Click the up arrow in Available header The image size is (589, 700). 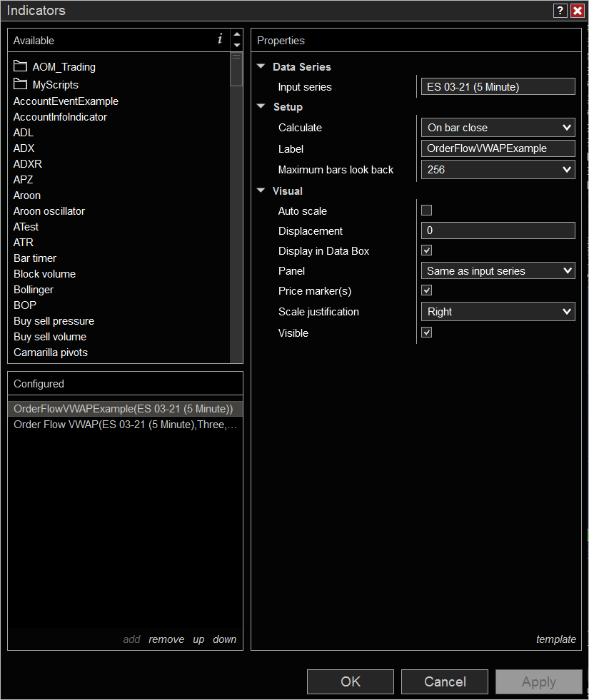tap(237, 34)
